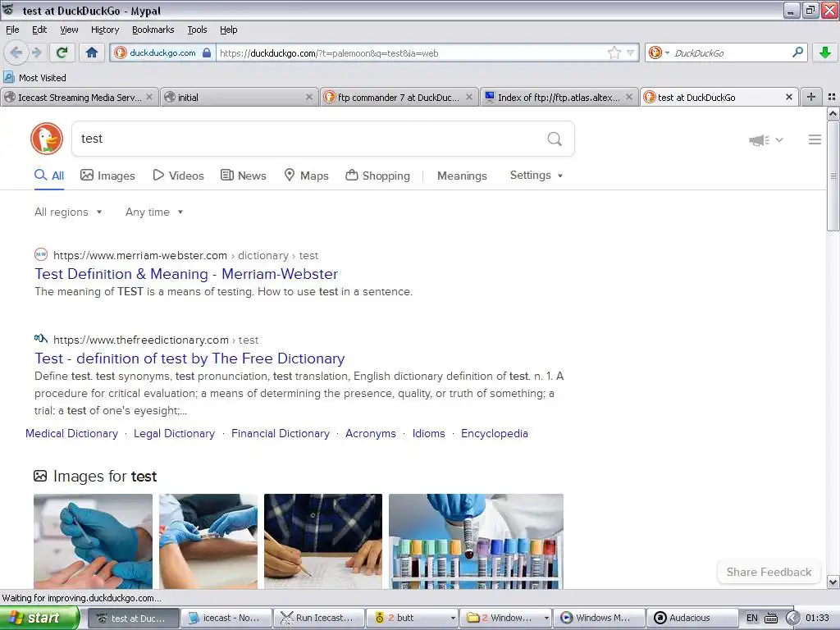The image size is (840, 630).
Task: Open Windows Media Player taskbar button
Action: point(598,618)
